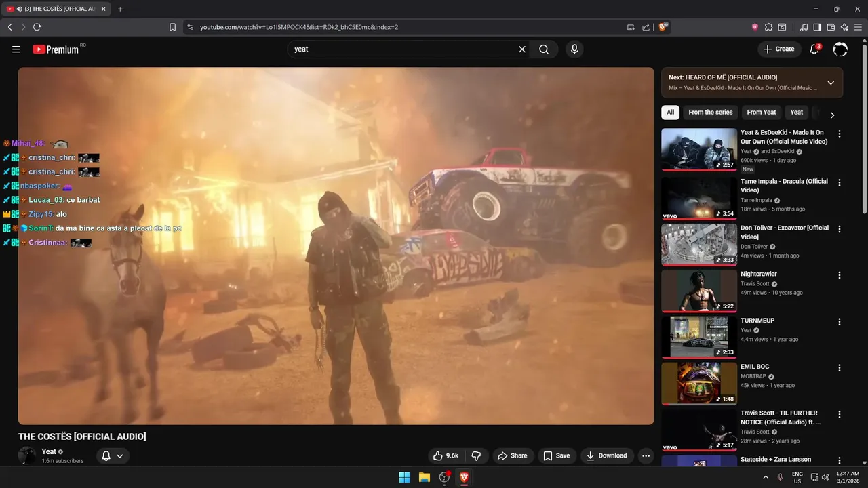Open more actions below the video
Screen dimensions: 868x488
tap(646, 455)
